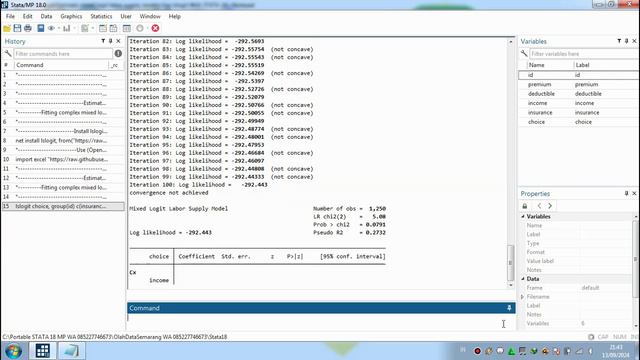Pin the Command window

[x=509, y=308]
